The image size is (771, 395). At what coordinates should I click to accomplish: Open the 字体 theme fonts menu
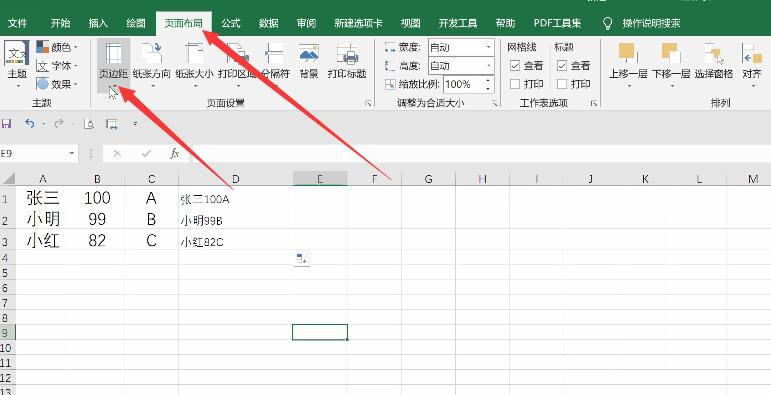pyautogui.click(x=57, y=66)
